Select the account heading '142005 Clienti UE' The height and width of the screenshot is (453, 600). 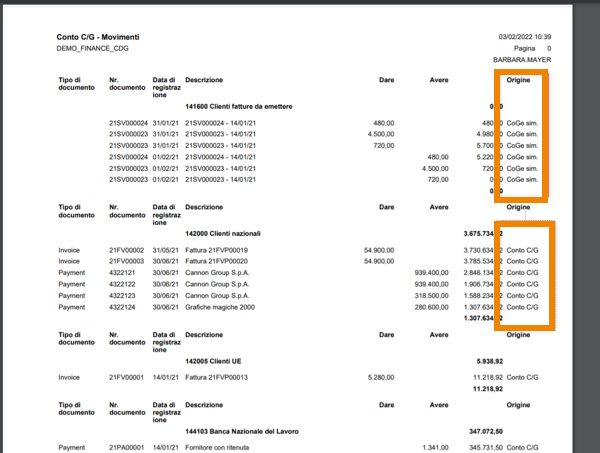point(213,361)
